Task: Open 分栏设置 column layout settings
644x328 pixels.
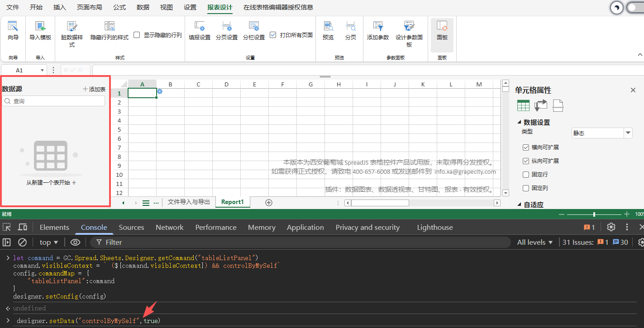Action: tap(254, 30)
